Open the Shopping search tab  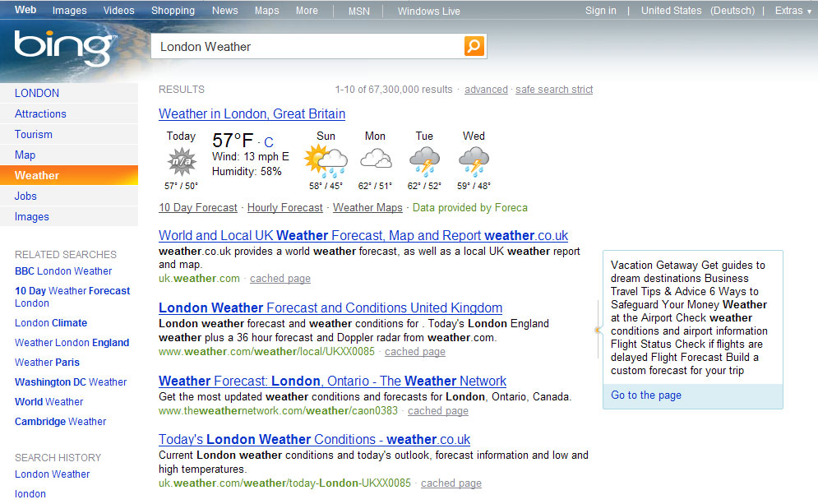[x=173, y=11]
